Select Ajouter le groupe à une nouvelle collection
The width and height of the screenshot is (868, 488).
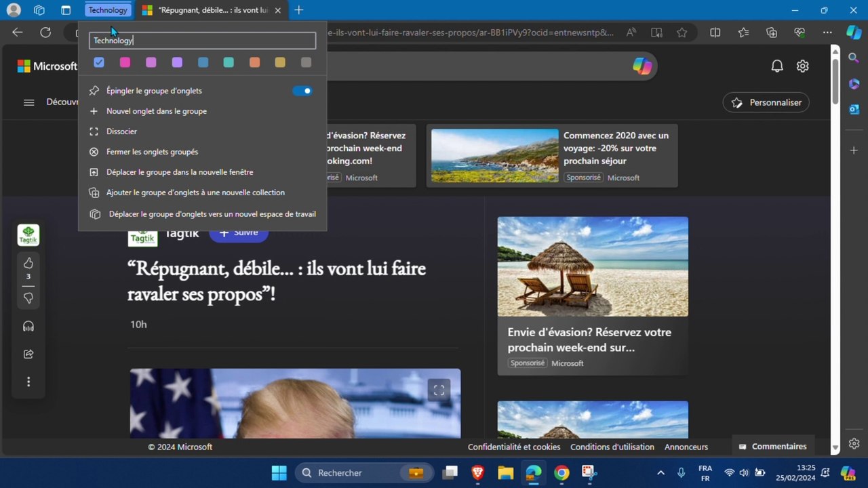[x=202, y=192]
